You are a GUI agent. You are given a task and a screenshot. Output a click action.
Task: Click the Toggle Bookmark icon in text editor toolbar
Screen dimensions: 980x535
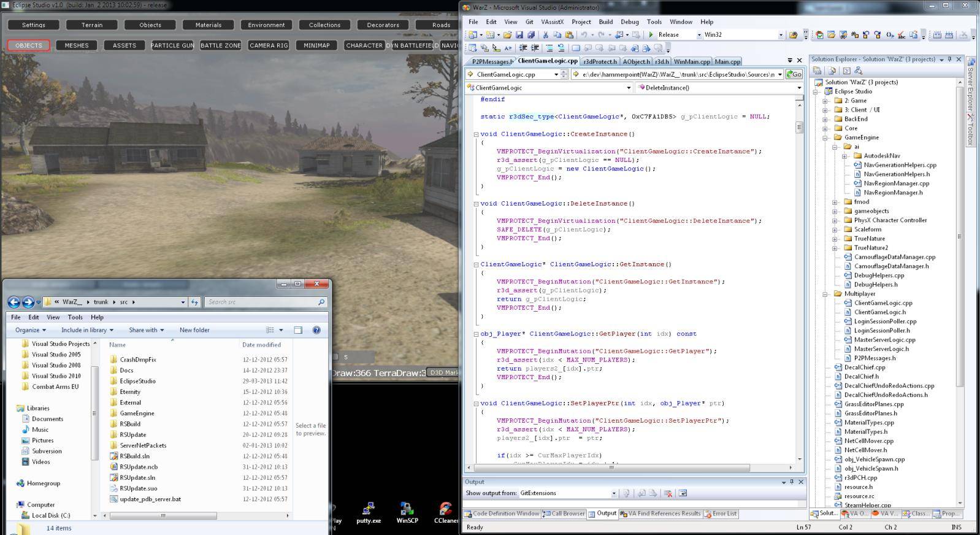click(x=575, y=48)
